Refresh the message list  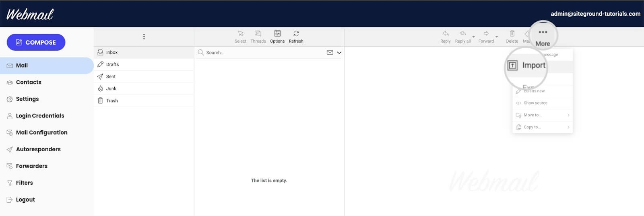(x=296, y=37)
